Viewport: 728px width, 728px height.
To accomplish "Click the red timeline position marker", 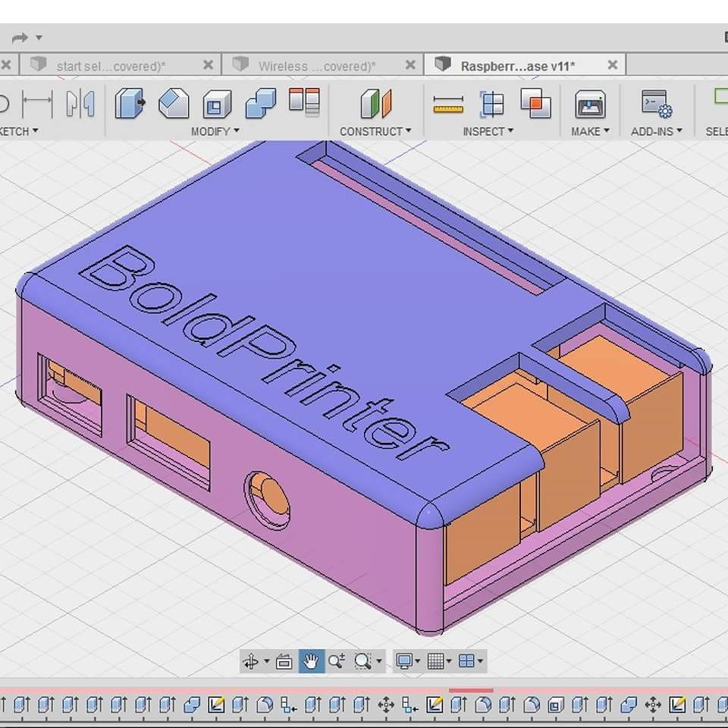I will coord(471,691).
